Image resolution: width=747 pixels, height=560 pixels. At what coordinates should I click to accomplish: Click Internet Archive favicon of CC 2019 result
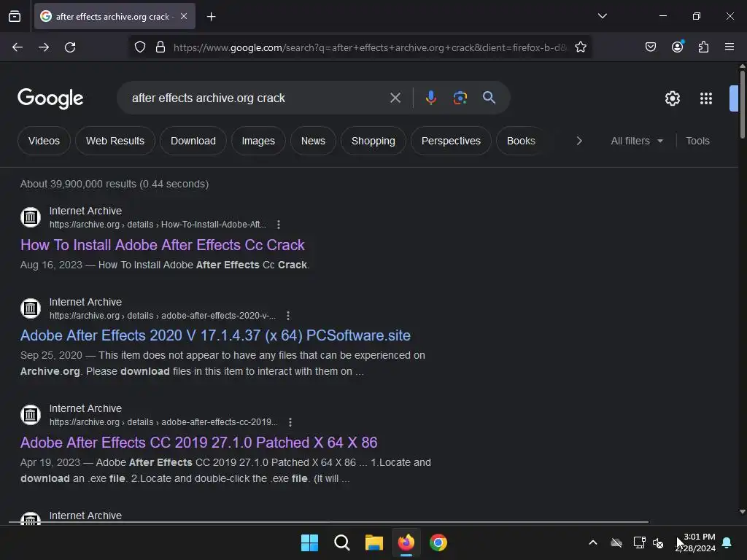click(x=31, y=415)
